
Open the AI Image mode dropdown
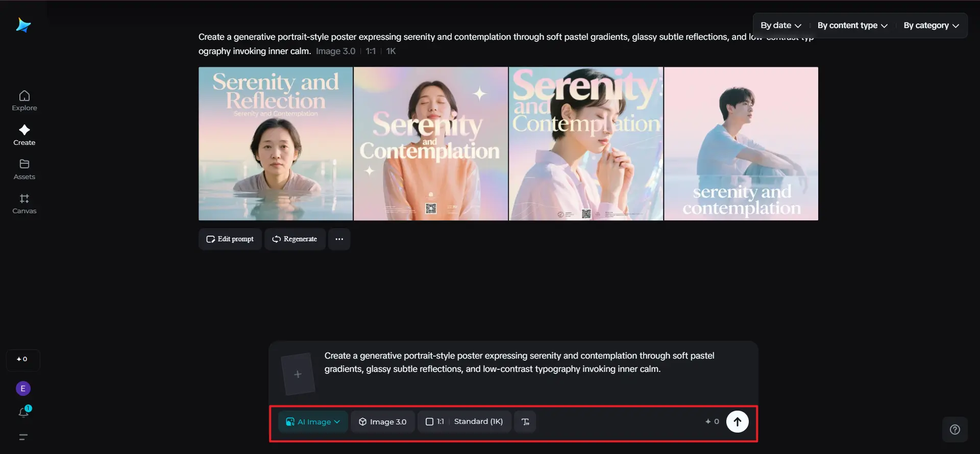click(x=313, y=422)
